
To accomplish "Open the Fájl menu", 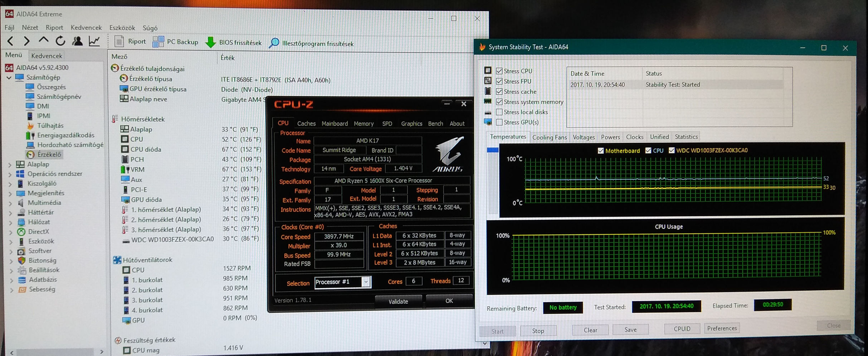I will (9, 28).
